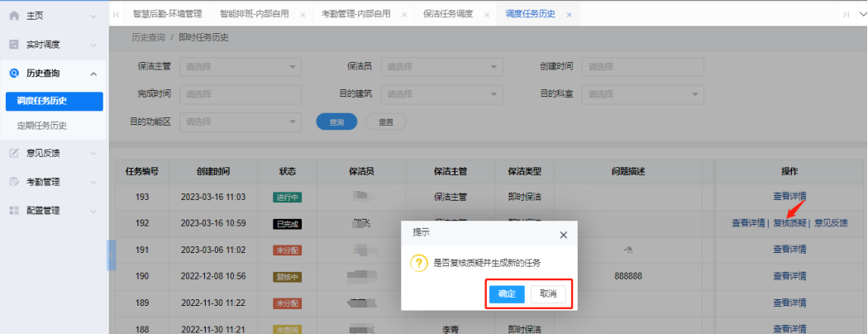This screenshot has width=868, height=334.
Task: Click 查看详情 for task 190
Action: click(789, 276)
